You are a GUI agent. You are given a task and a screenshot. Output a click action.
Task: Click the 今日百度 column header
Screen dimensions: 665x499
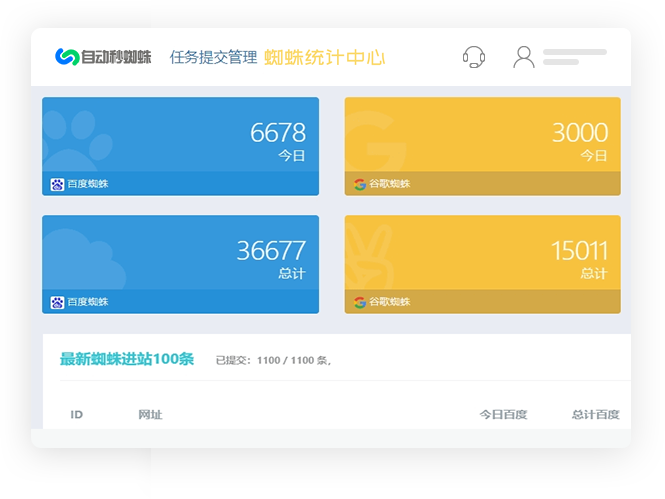pyautogui.click(x=503, y=415)
